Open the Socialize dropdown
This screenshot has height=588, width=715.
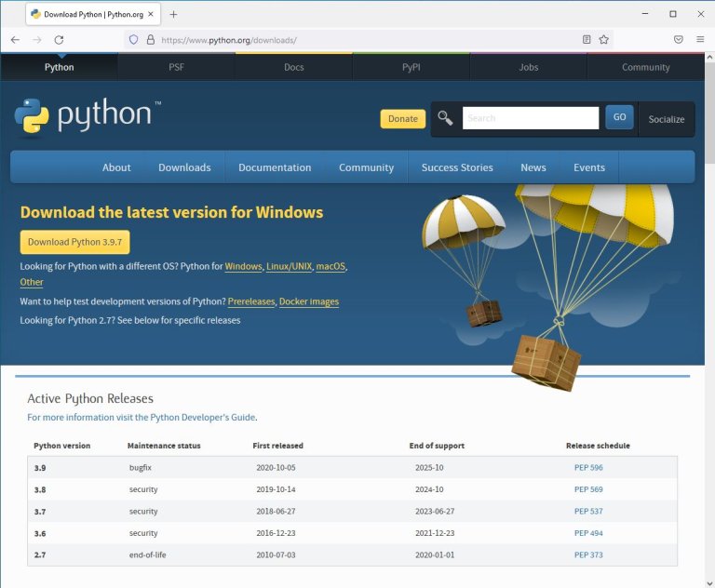pyautogui.click(x=666, y=119)
